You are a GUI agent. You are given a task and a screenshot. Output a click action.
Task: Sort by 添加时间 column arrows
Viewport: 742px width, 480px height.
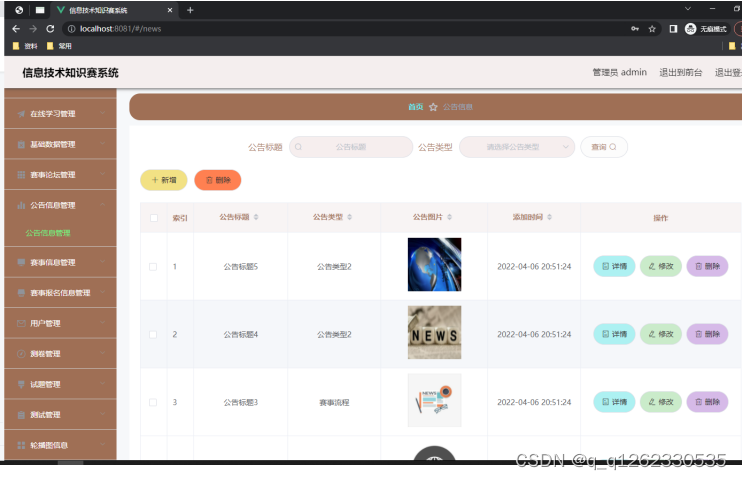[549, 217]
